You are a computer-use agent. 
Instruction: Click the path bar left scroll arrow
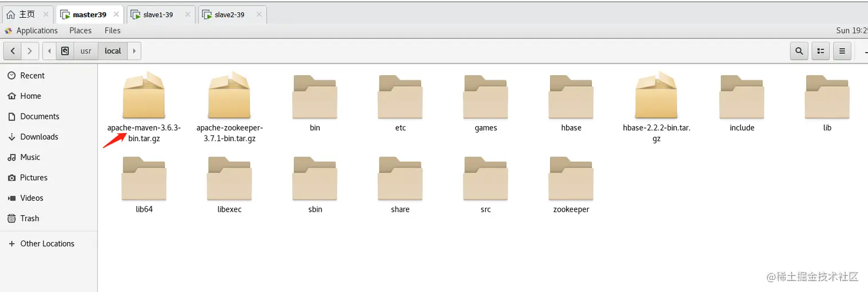point(49,51)
